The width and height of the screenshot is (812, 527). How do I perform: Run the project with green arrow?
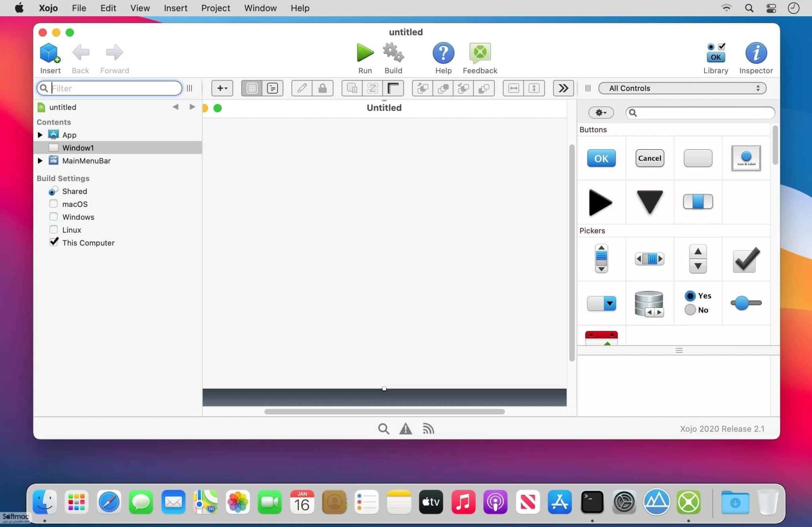pyautogui.click(x=365, y=53)
